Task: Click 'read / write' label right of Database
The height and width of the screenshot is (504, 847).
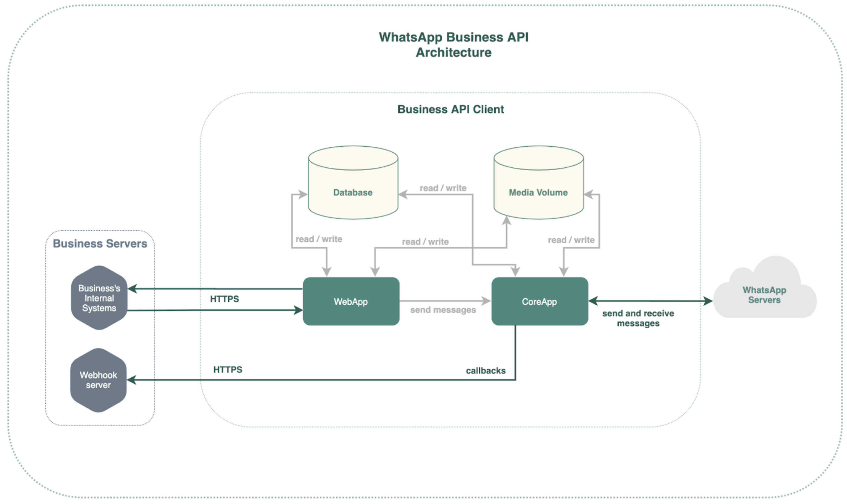Action: tap(443, 188)
